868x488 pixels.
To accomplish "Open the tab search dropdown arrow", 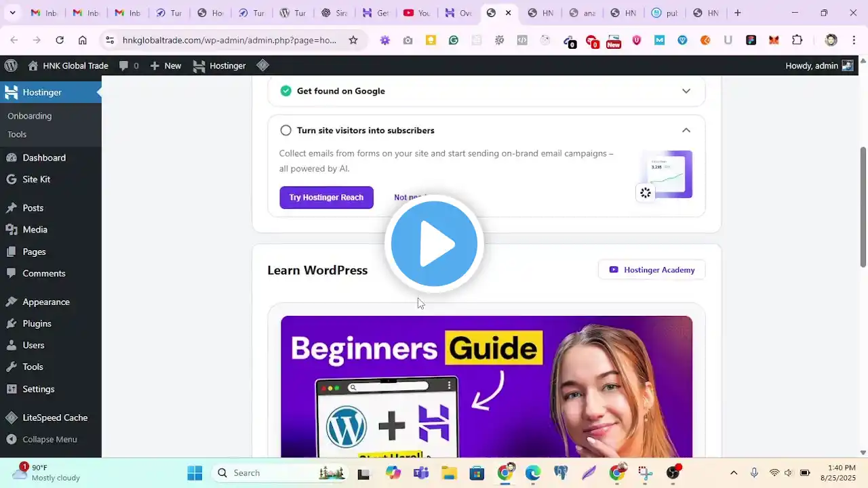I will pos(12,13).
